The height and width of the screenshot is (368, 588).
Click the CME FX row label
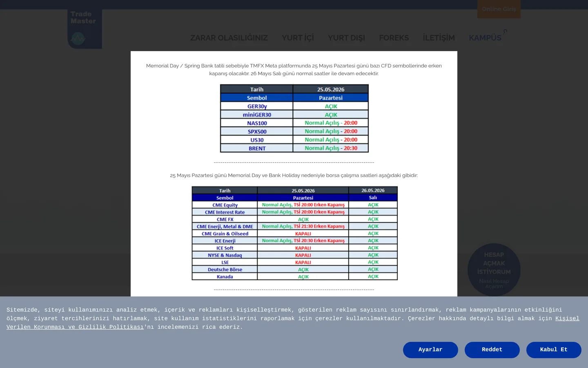[x=225, y=220]
